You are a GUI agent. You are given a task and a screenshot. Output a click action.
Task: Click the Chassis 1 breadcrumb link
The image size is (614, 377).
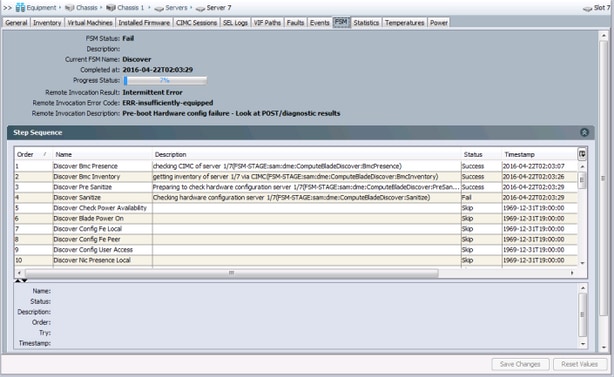click(x=130, y=8)
